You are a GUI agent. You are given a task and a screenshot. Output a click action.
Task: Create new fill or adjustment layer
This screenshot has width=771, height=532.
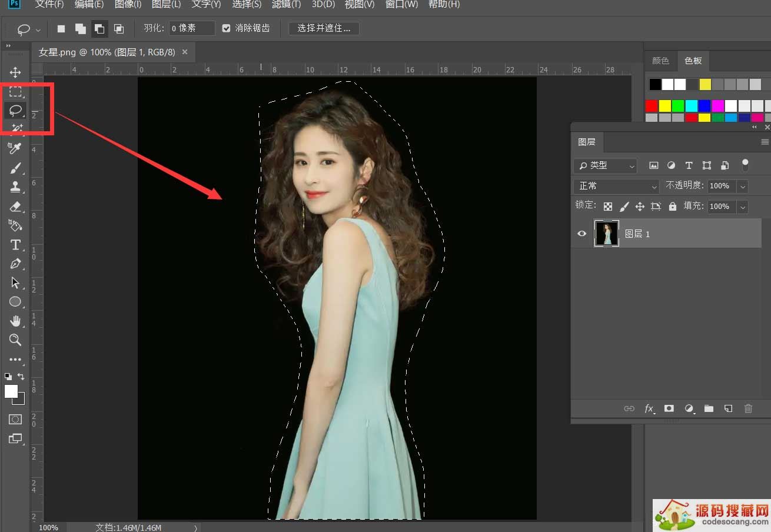tap(689, 408)
